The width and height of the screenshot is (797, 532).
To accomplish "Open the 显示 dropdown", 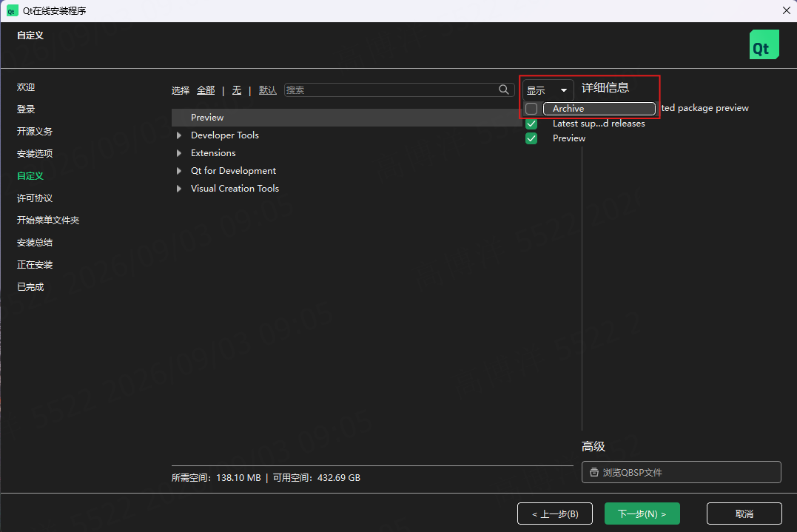I will pyautogui.click(x=548, y=90).
